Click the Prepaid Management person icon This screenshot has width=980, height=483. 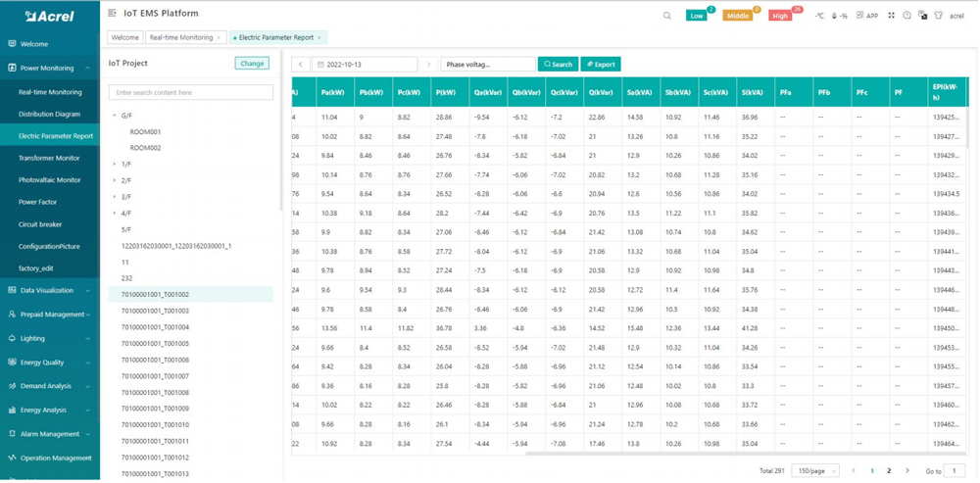point(12,314)
